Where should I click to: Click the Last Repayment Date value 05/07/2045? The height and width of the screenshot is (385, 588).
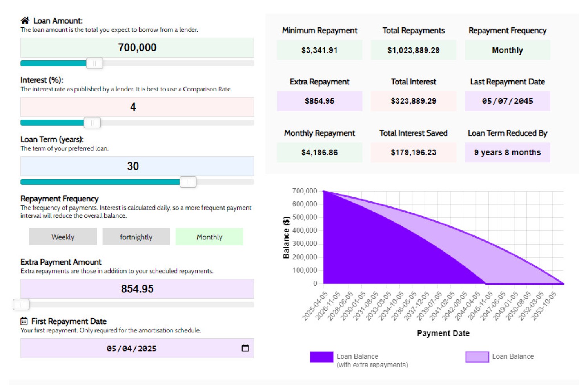coord(507,101)
